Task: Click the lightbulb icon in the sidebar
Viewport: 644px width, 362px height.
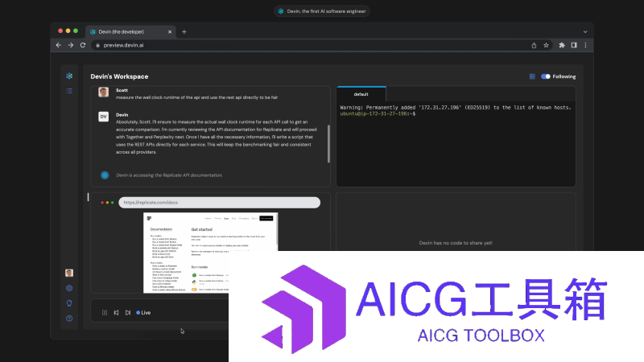Action: (x=69, y=303)
